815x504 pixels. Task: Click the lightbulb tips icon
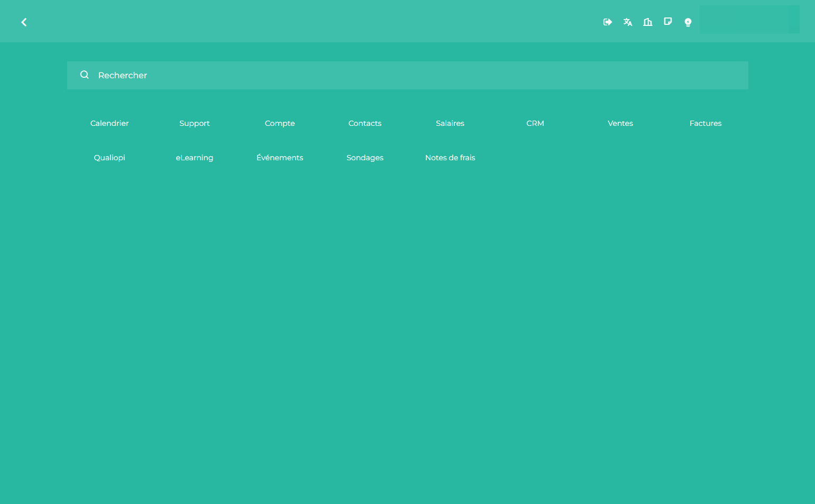point(688,22)
